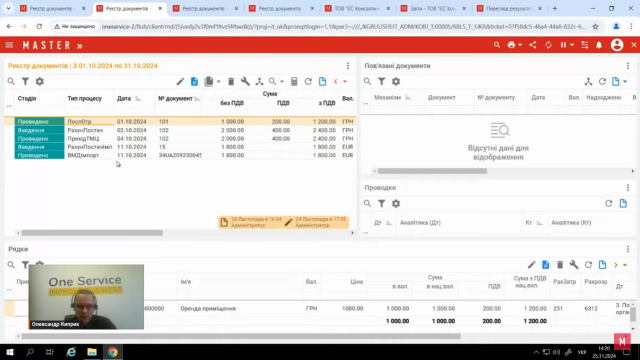
Task: Open the pause button dropdown in the header
Action: click(x=572, y=45)
